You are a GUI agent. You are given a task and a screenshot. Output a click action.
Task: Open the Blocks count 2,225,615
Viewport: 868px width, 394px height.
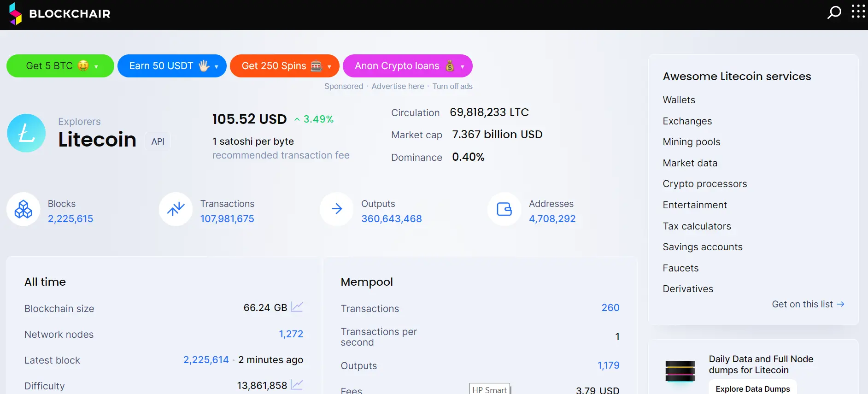70,219
